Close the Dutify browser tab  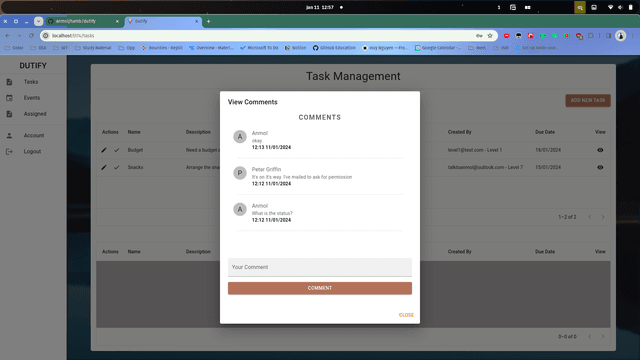click(196, 21)
